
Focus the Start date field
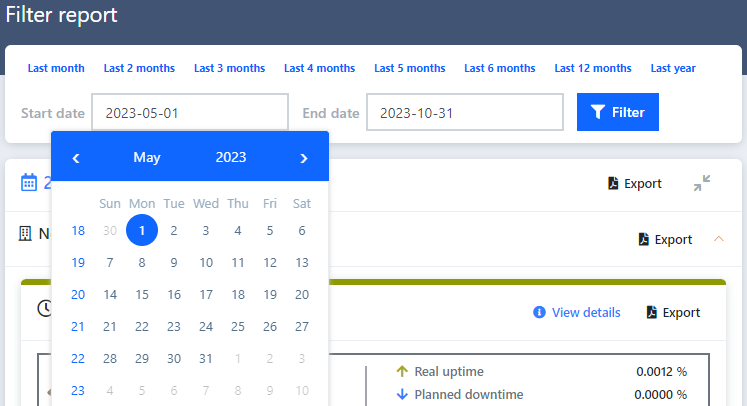[x=190, y=112]
